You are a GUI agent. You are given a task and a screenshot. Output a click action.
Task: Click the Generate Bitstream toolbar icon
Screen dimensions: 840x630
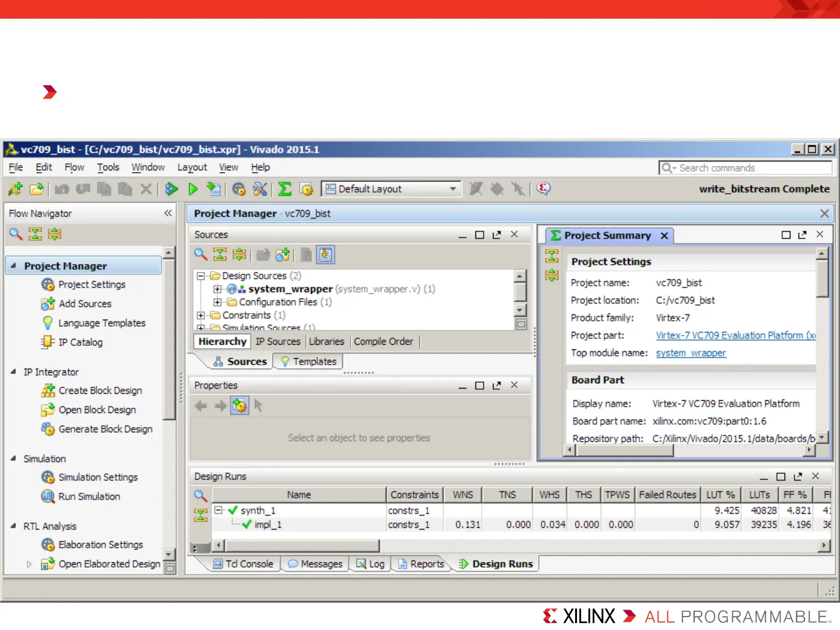tap(214, 189)
